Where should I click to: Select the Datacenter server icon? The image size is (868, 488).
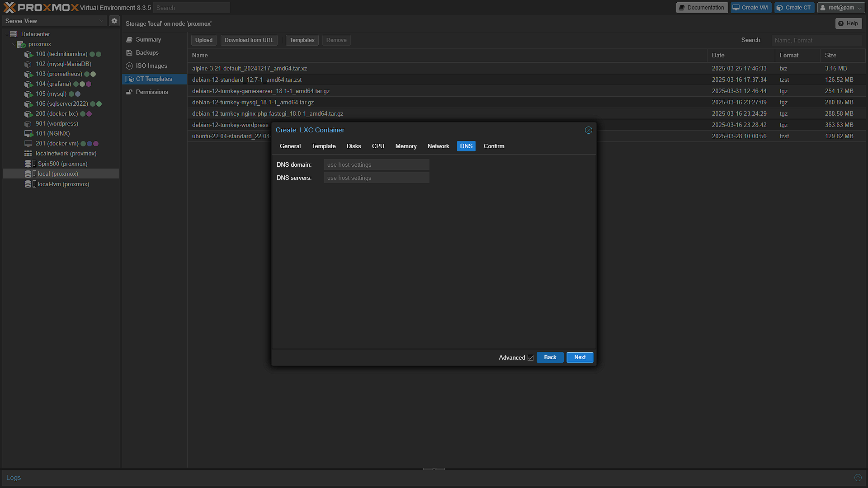[x=14, y=34]
